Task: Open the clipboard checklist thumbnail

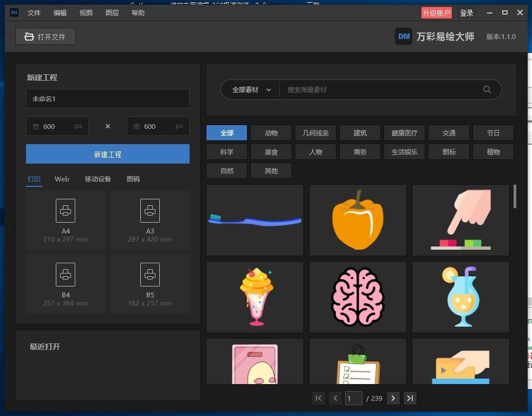Action: [358, 361]
